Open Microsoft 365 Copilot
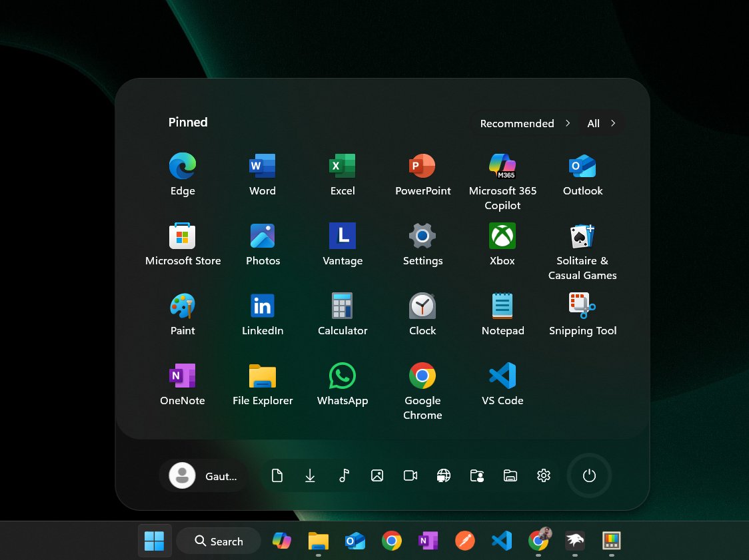The width and height of the screenshot is (749, 560). tap(502, 174)
